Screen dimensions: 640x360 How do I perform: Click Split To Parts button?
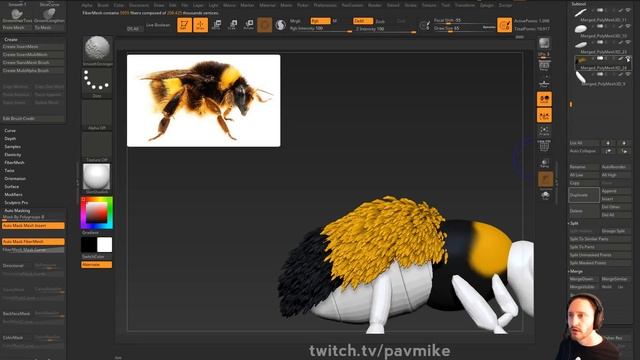point(600,247)
